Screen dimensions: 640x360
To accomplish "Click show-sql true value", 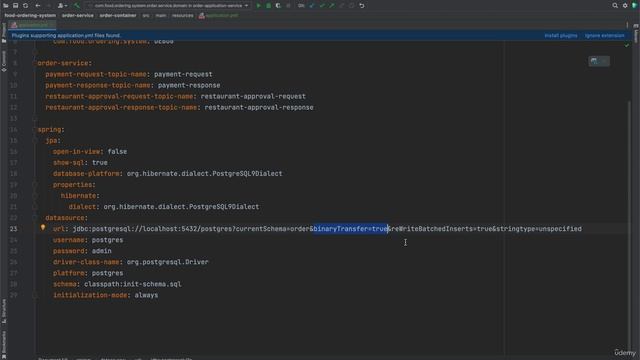I will point(100,162).
